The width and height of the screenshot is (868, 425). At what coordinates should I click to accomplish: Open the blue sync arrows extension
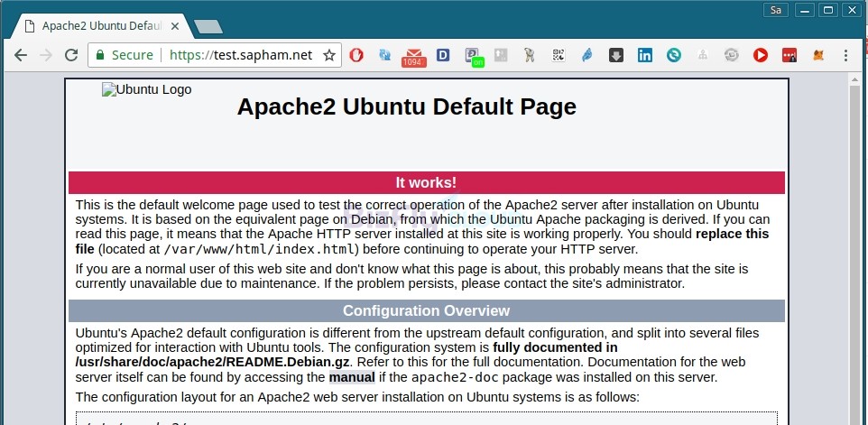(384, 55)
